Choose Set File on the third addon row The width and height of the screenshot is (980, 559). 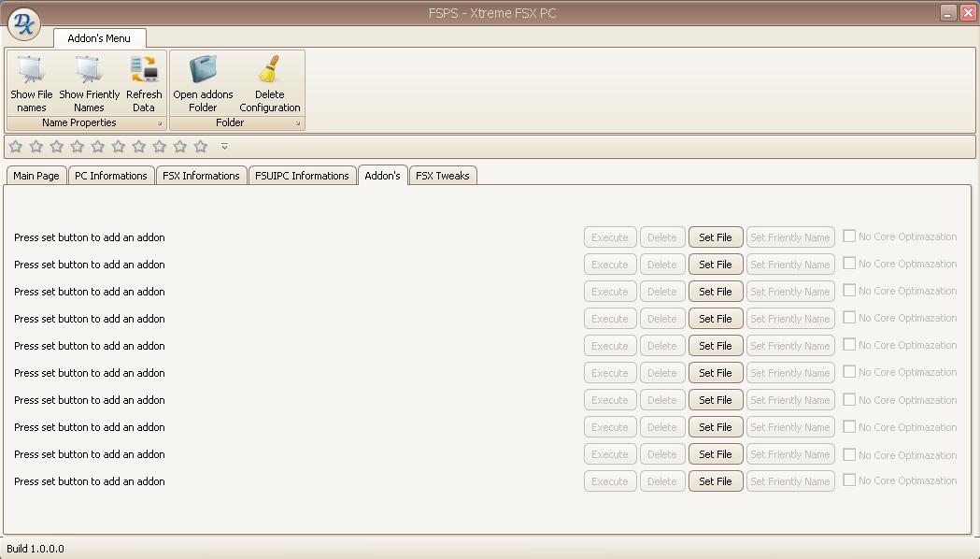(x=716, y=292)
